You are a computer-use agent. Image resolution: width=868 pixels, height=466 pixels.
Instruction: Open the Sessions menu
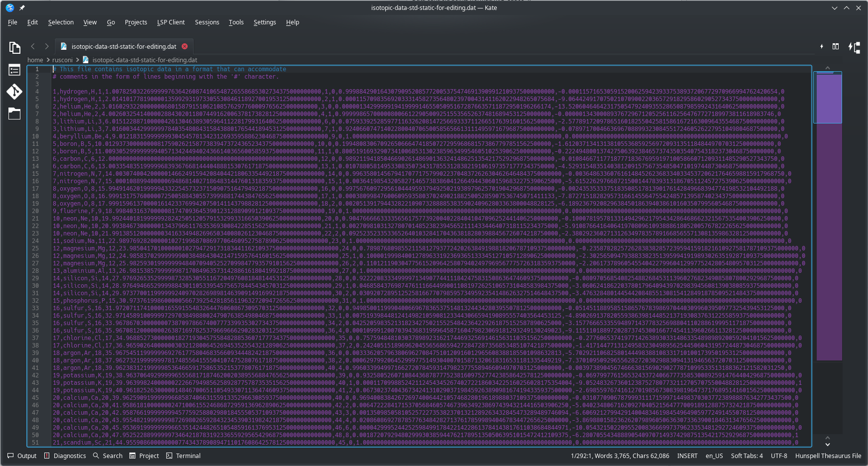click(207, 22)
